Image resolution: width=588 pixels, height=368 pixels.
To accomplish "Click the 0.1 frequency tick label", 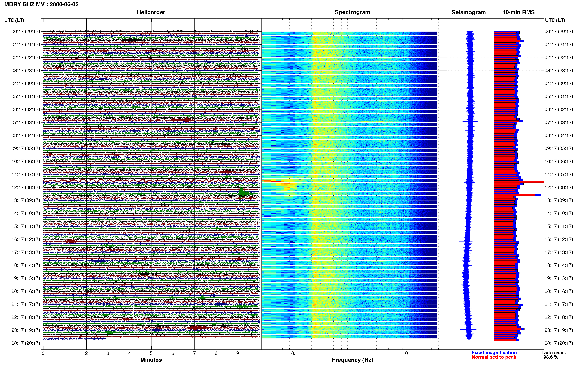I will (x=295, y=353).
